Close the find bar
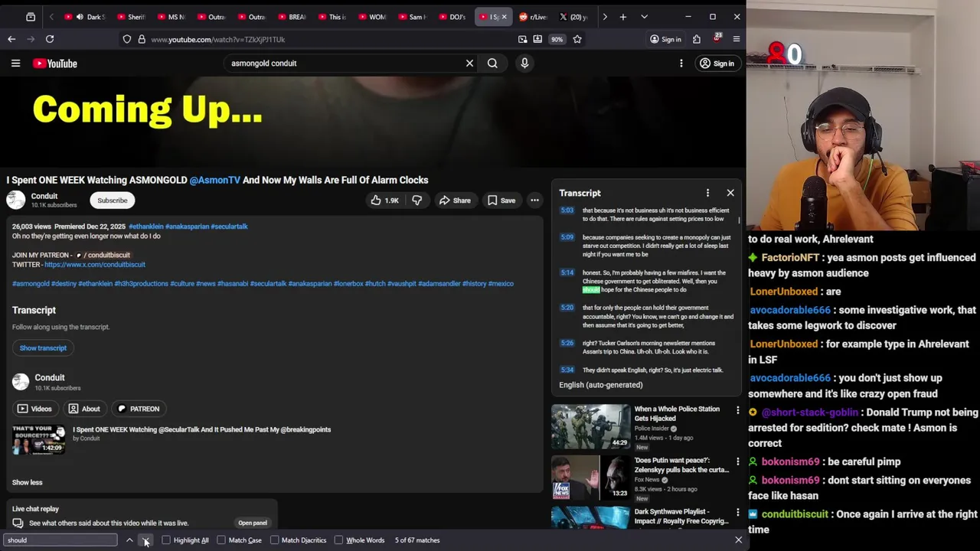This screenshot has height=551, width=980. coord(738,540)
